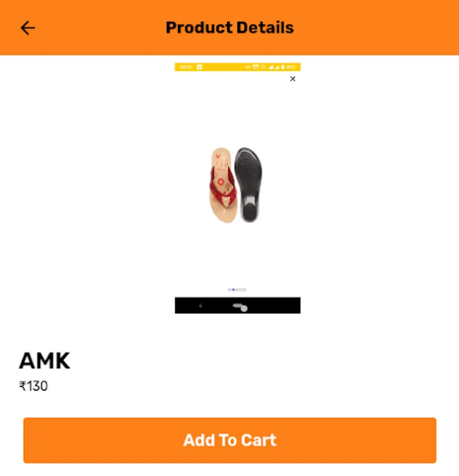Image resolution: width=459 pixels, height=476 pixels.
Task: Tap the battery icon in yellow status bar
Action: click(282, 67)
